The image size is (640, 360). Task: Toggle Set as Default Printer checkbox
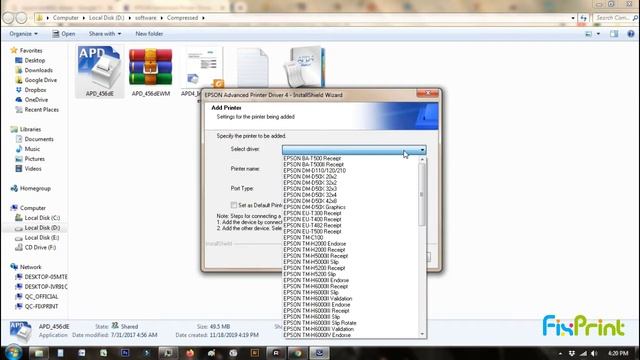tap(233, 205)
